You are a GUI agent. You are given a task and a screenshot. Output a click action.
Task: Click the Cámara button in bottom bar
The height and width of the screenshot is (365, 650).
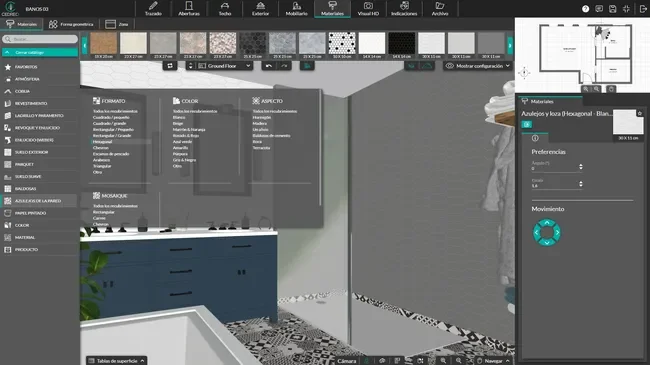tap(347, 360)
